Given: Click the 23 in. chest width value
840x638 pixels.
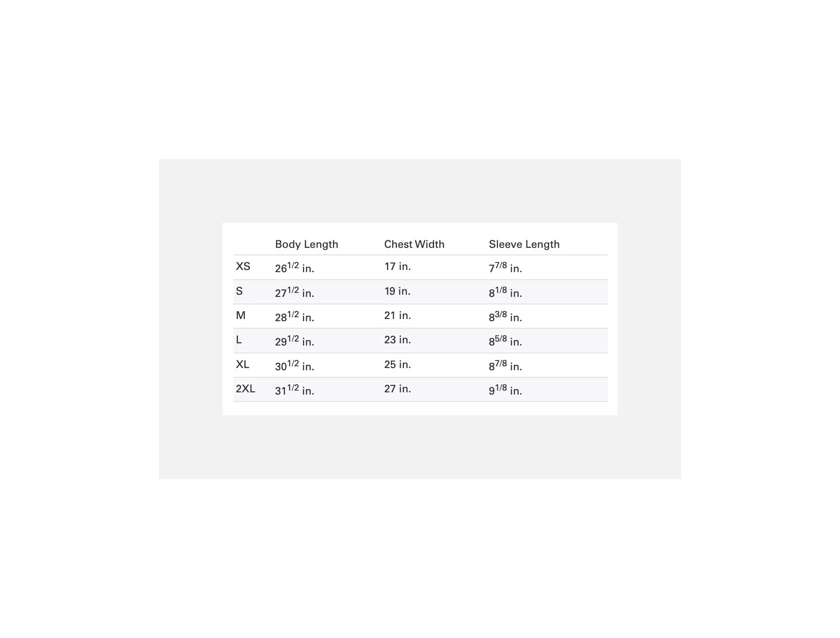Looking at the screenshot, I should click(x=397, y=340).
